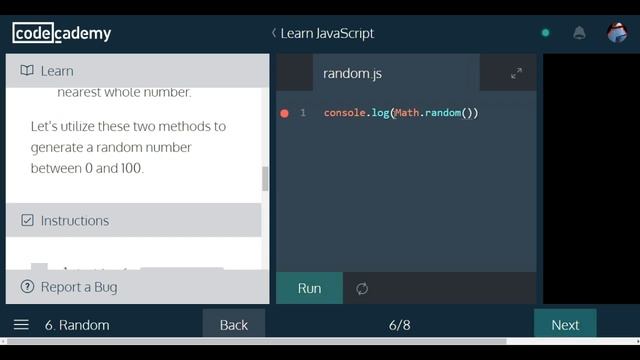Viewport: 640px width, 360px height.
Task: Select the random.js file tab
Action: tap(396, 73)
